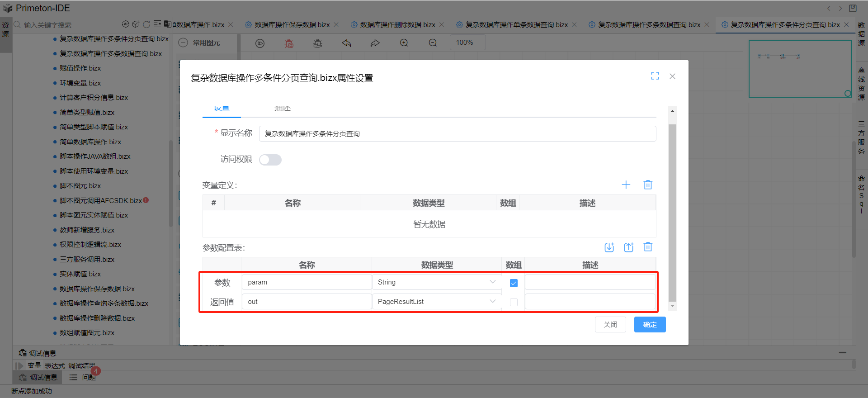Check the 数组 checkbox for out row
868x398 pixels.
pos(514,302)
